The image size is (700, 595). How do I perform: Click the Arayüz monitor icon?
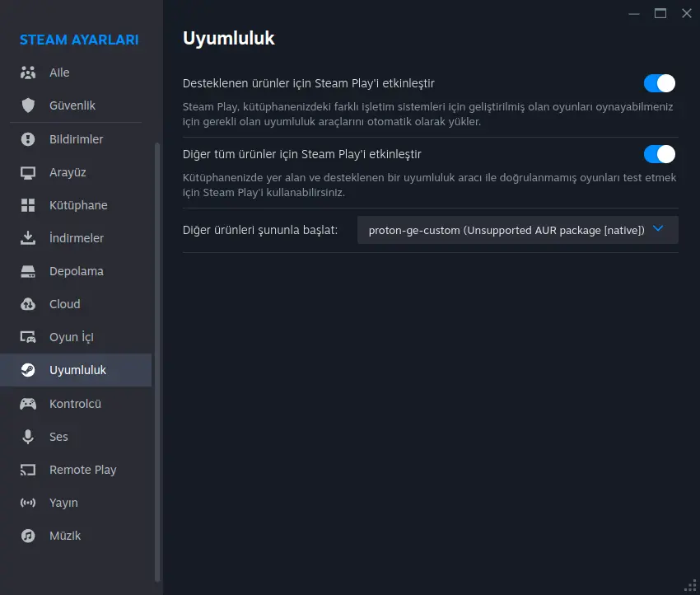[28, 172]
